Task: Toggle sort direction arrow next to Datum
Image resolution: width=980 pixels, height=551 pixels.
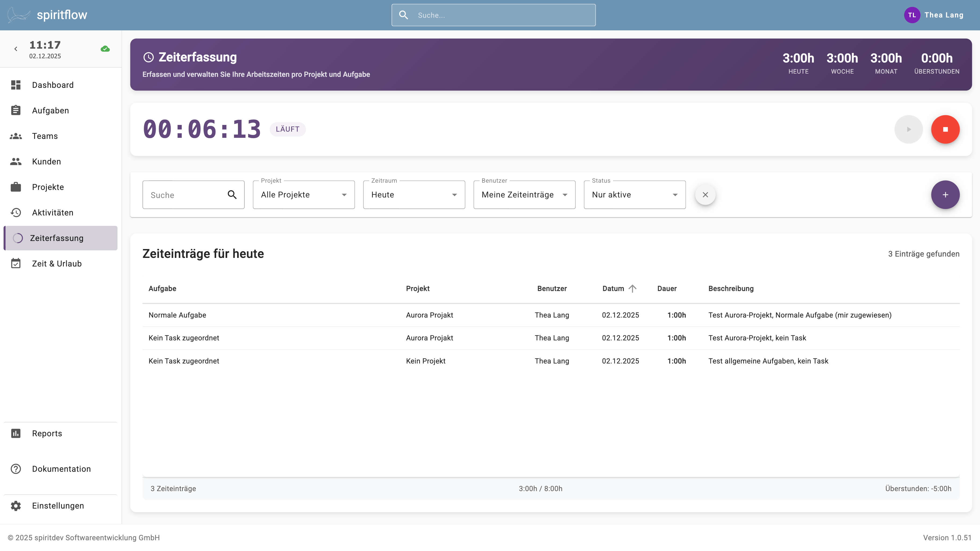Action: click(x=632, y=288)
